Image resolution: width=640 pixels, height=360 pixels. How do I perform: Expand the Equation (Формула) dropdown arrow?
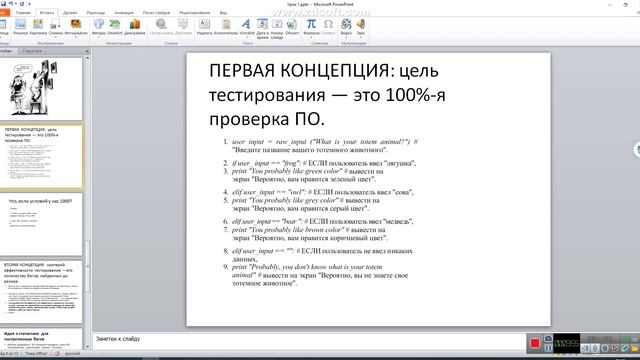pos(311,37)
